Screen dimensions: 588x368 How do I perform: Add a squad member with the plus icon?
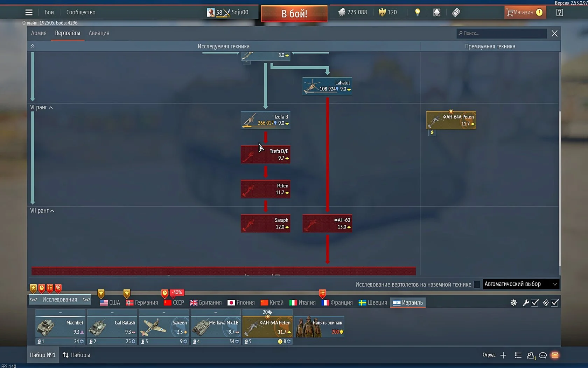coord(503,355)
